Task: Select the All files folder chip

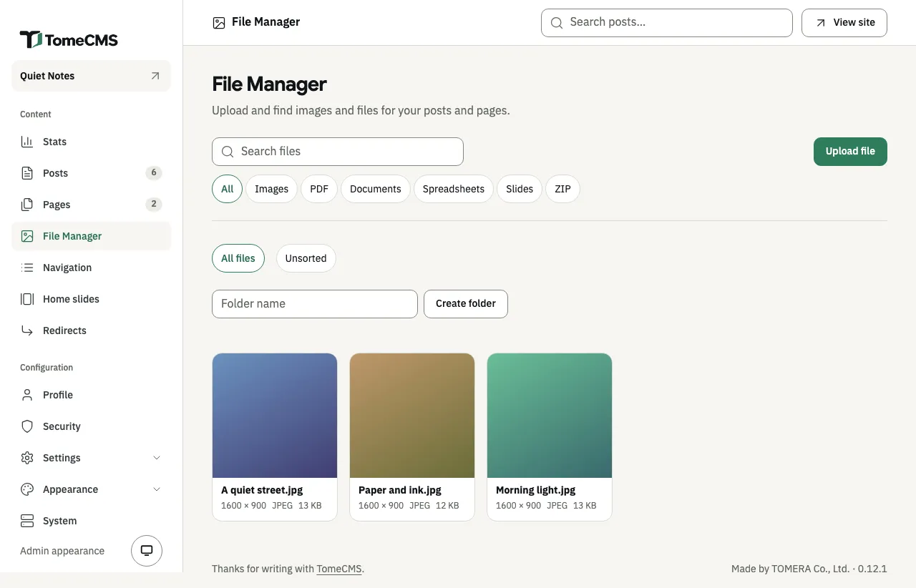Action: 238,258
